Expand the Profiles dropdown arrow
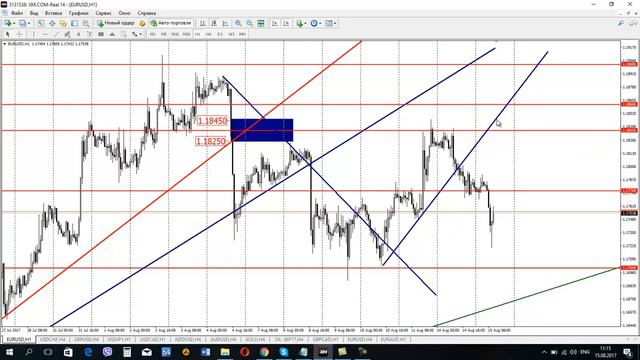 point(29,23)
